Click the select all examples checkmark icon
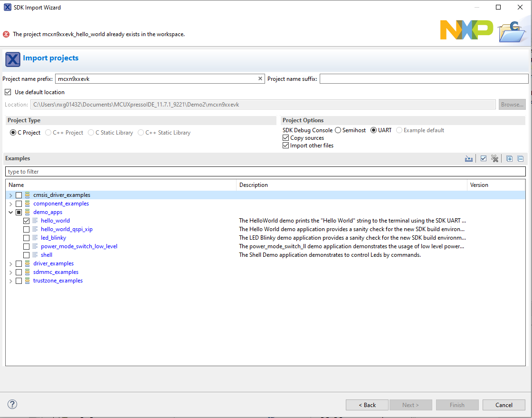 [483, 159]
